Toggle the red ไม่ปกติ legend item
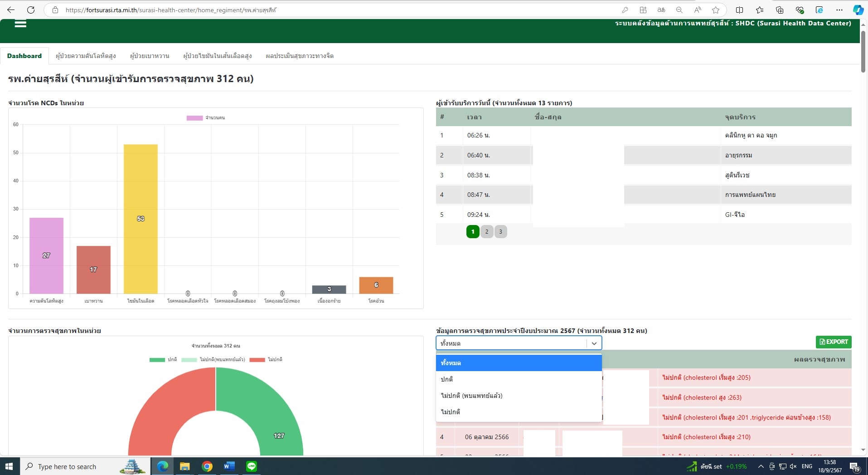The image size is (868, 475). [x=266, y=360]
